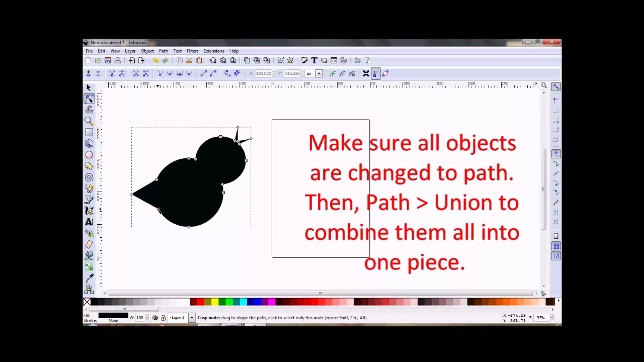Click Insert new nodes icon
The height and width of the screenshot is (362, 644).
point(89,73)
